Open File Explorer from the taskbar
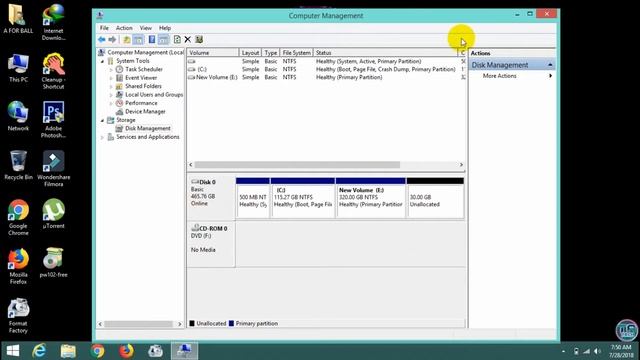This screenshot has width=640, height=360. [x=68, y=351]
